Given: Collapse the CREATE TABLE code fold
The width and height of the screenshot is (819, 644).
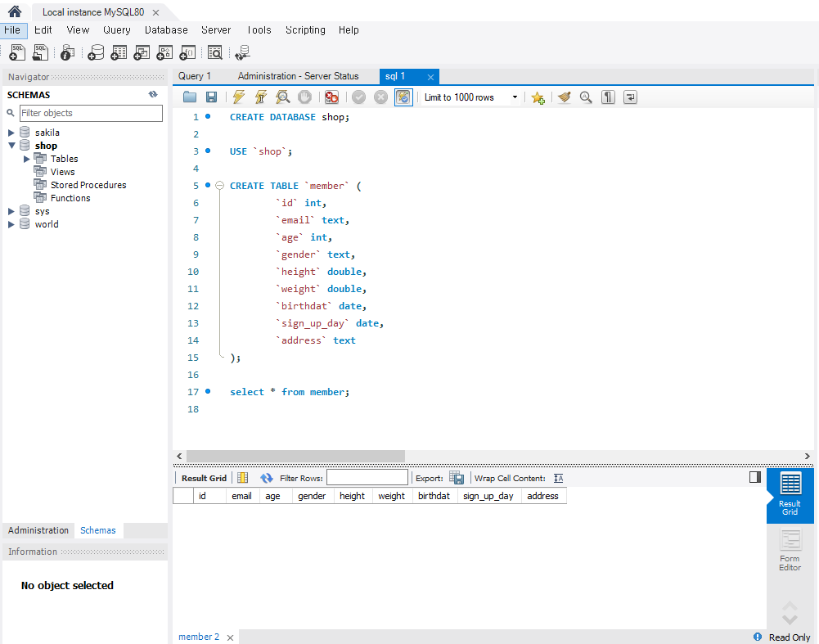Looking at the screenshot, I should 220,186.
